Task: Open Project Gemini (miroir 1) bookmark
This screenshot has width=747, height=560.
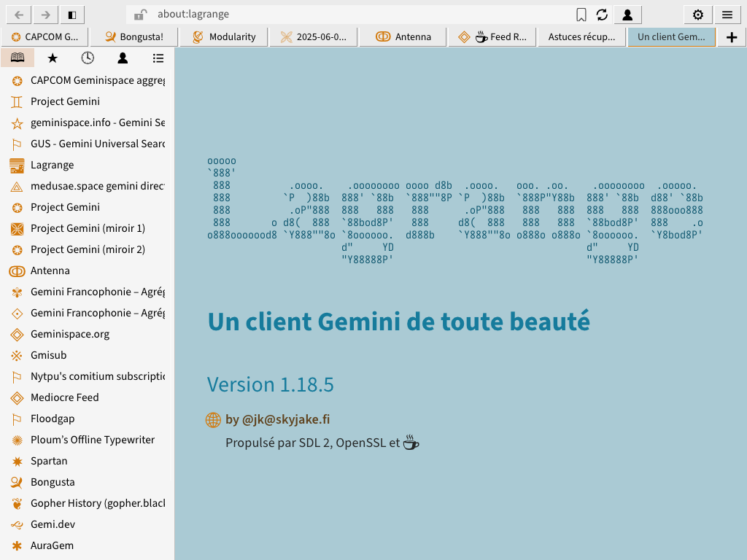Action: (88, 228)
